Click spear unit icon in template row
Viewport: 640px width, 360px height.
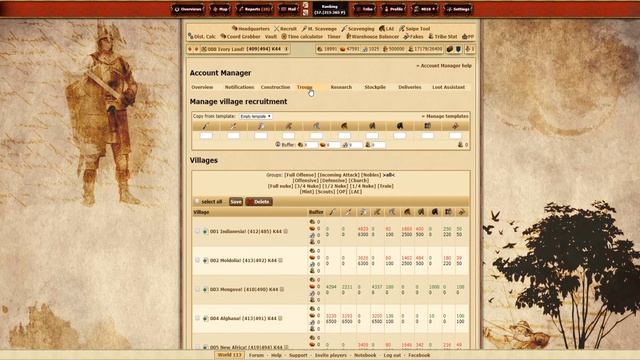205,126
